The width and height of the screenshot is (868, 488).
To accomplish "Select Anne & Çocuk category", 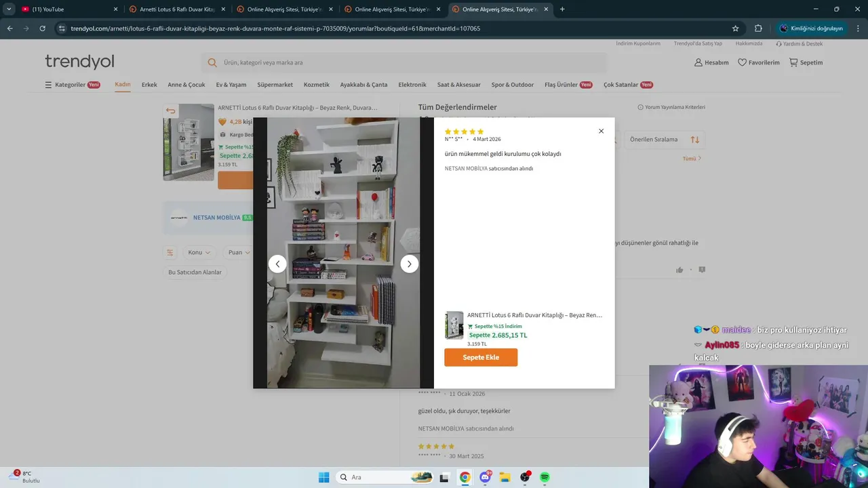I will point(186,85).
